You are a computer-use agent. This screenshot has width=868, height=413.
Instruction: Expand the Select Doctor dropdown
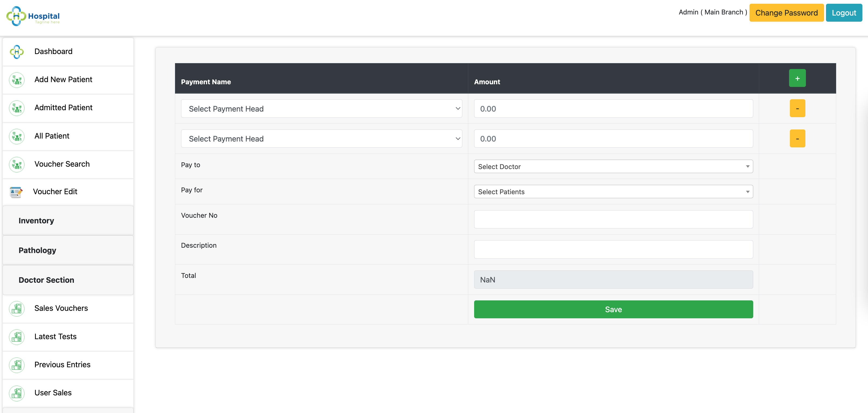point(613,166)
